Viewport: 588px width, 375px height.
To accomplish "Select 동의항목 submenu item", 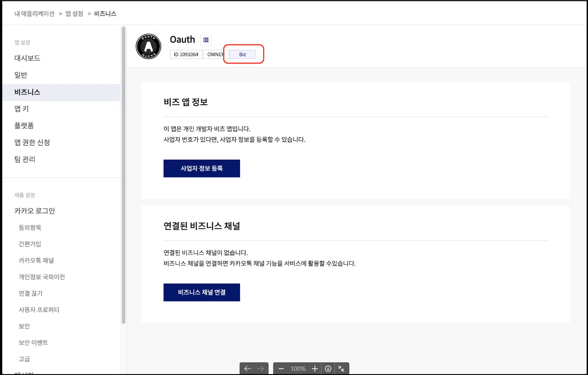I will [x=30, y=228].
